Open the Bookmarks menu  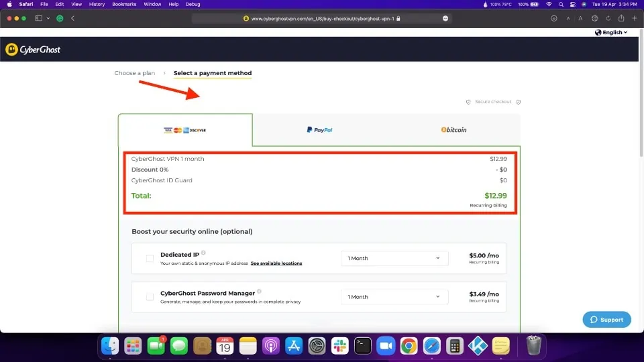tap(124, 4)
